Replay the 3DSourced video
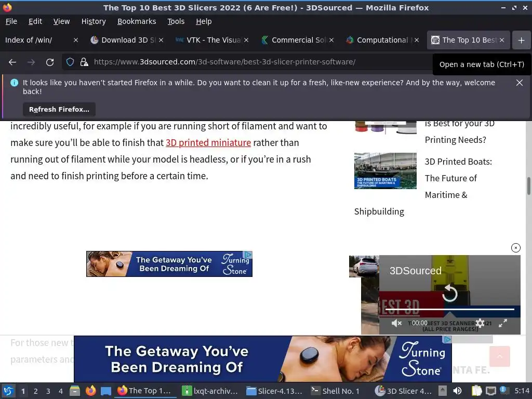 pos(450,293)
